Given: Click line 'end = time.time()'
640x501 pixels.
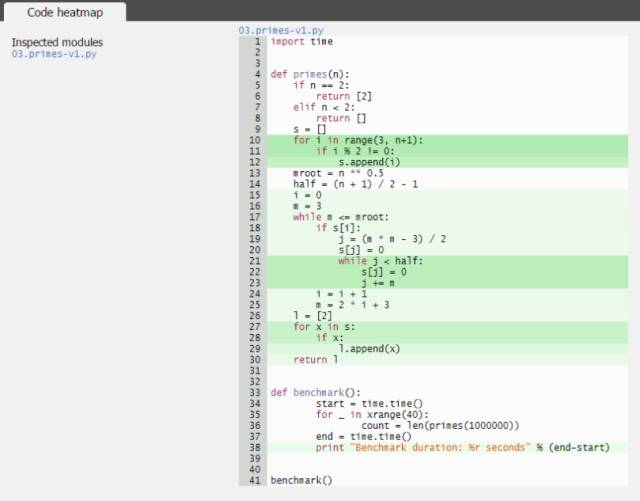Looking at the screenshot, I should click(364, 437).
